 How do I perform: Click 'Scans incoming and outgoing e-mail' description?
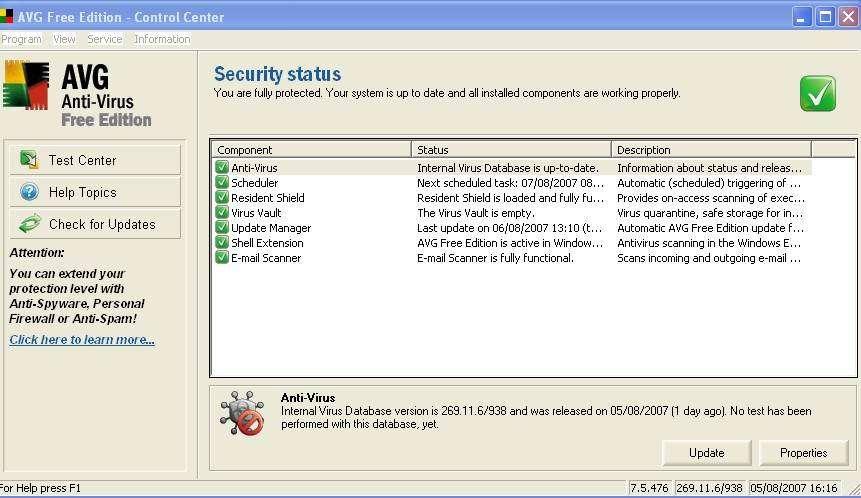(708, 258)
